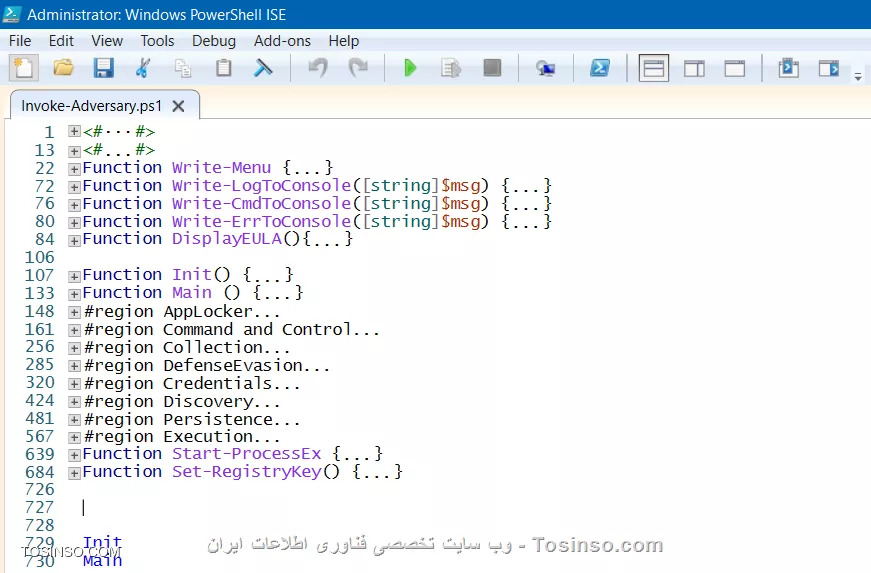This screenshot has height=573, width=871.
Task: Click the Write-Menu function name
Action: [222, 167]
